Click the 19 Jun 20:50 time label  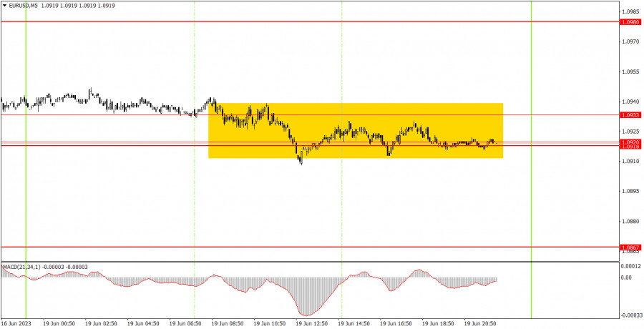pyautogui.click(x=479, y=324)
